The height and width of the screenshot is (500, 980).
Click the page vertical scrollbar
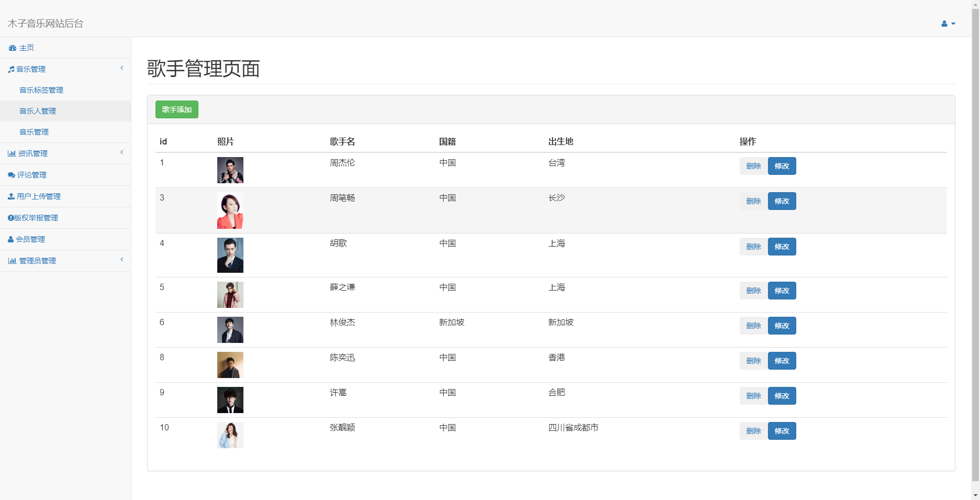click(975, 245)
